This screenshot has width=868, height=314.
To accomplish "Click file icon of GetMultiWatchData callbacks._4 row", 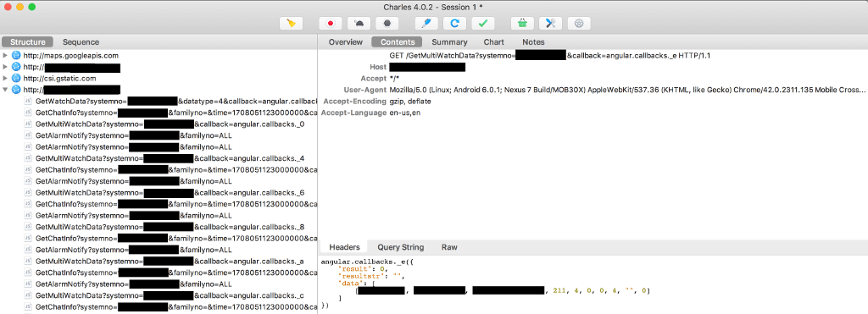I will [x=28, y=158].
